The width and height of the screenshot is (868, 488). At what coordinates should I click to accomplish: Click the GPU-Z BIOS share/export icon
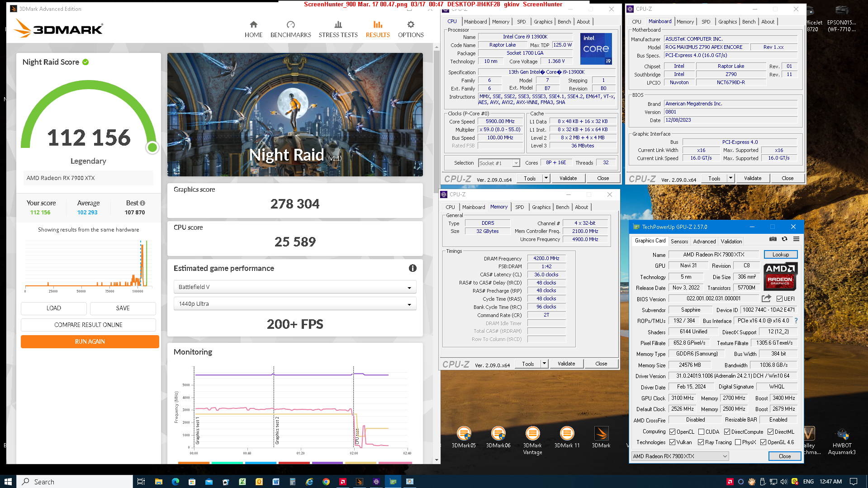766,298
